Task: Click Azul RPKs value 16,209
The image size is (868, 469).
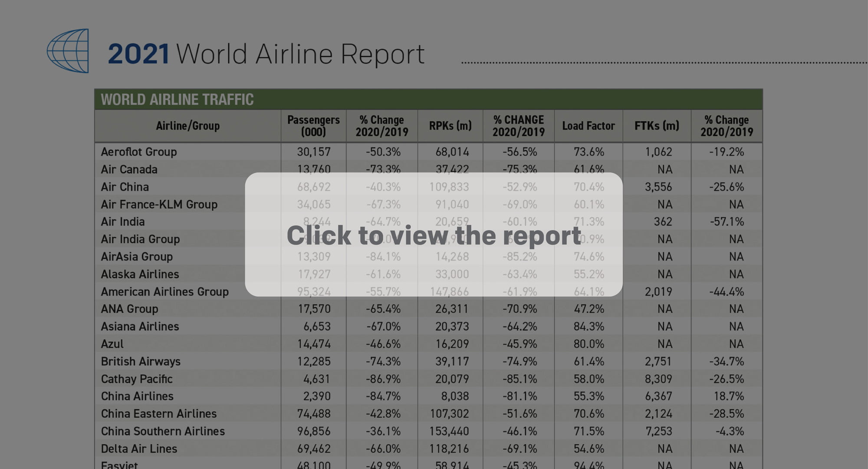Action: (452, 344)
